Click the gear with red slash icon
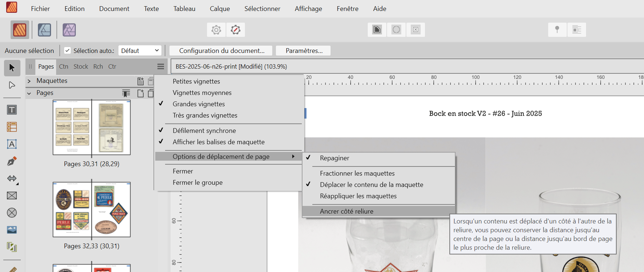Image resolution: width=644 pixels, height=272 pixels. (x=235, y=30)
